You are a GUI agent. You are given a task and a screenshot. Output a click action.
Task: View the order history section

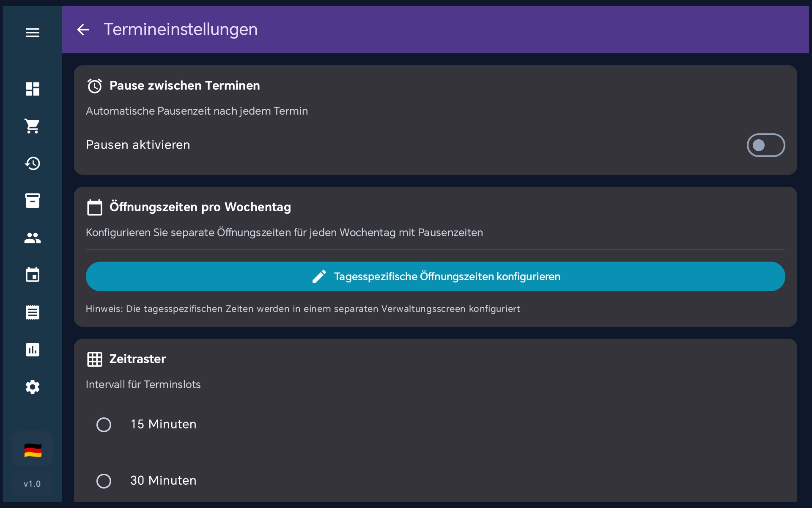coord(32,163)
